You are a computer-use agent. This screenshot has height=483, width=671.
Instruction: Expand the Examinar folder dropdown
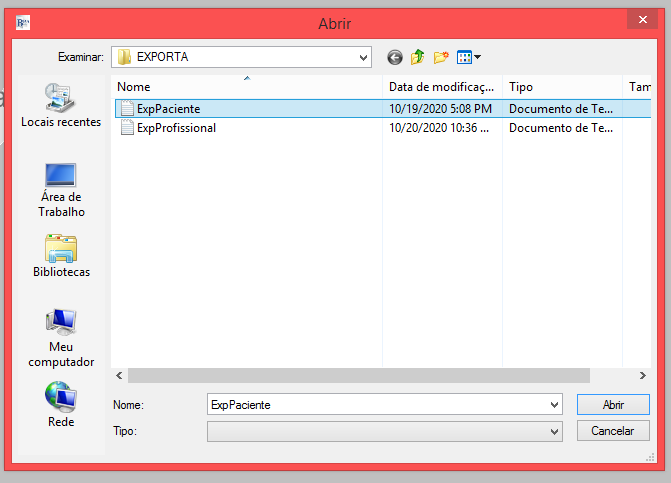(363, 57)
